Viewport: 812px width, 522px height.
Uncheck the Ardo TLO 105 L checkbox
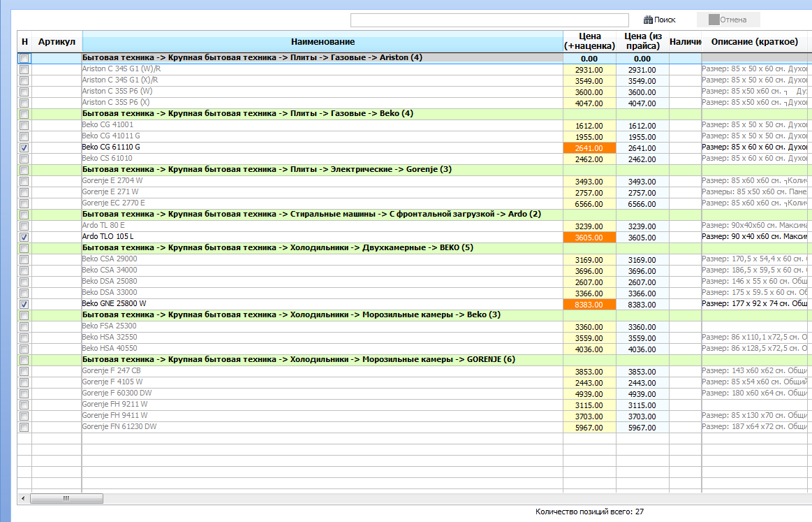click(24, 238)
